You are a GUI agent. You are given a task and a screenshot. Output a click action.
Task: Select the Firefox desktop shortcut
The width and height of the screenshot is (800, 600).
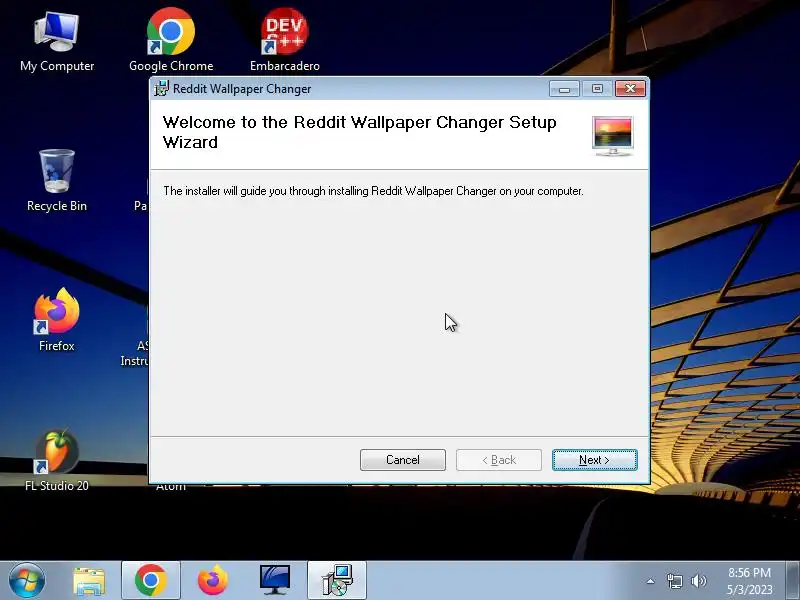pyautogui.click(x=57, y=320)
